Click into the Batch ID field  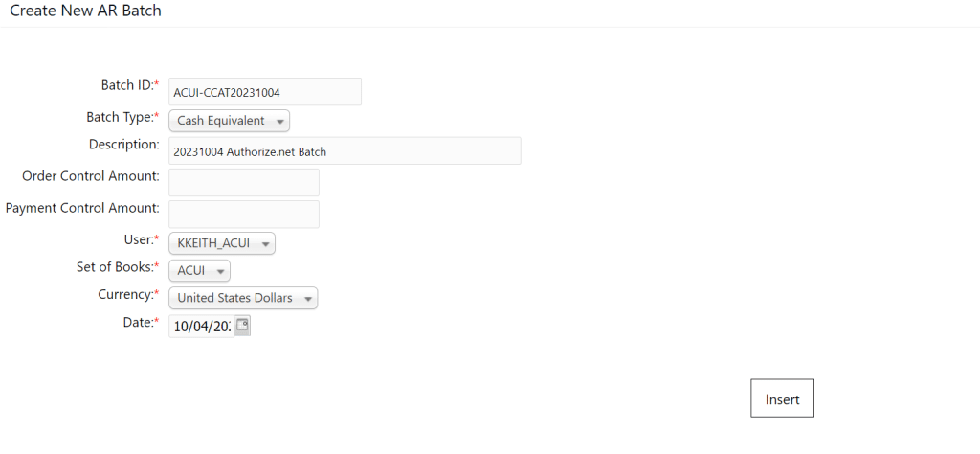point(265,92)
